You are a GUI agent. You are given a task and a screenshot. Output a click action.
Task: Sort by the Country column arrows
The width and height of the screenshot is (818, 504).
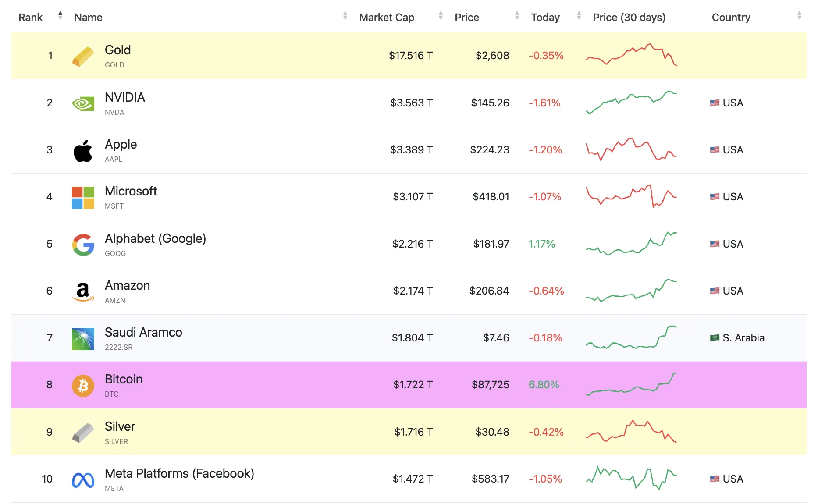pos(799,16)
